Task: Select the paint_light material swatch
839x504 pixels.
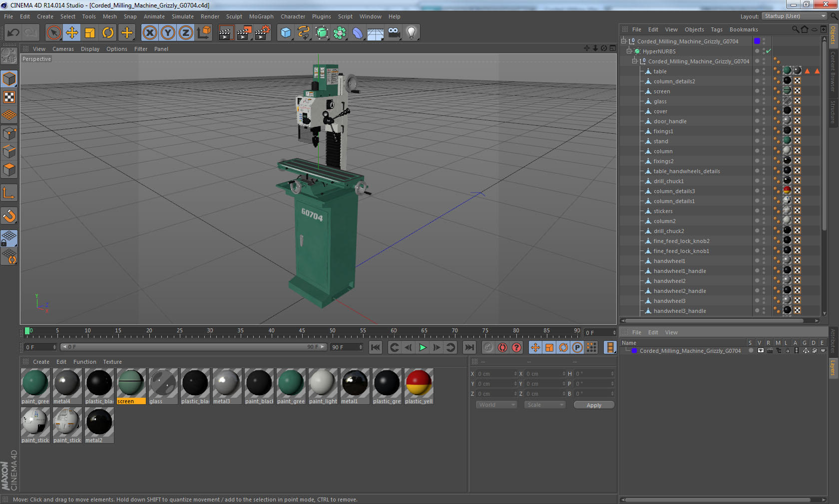Action: pyautogui.click(x=323, y=386)
